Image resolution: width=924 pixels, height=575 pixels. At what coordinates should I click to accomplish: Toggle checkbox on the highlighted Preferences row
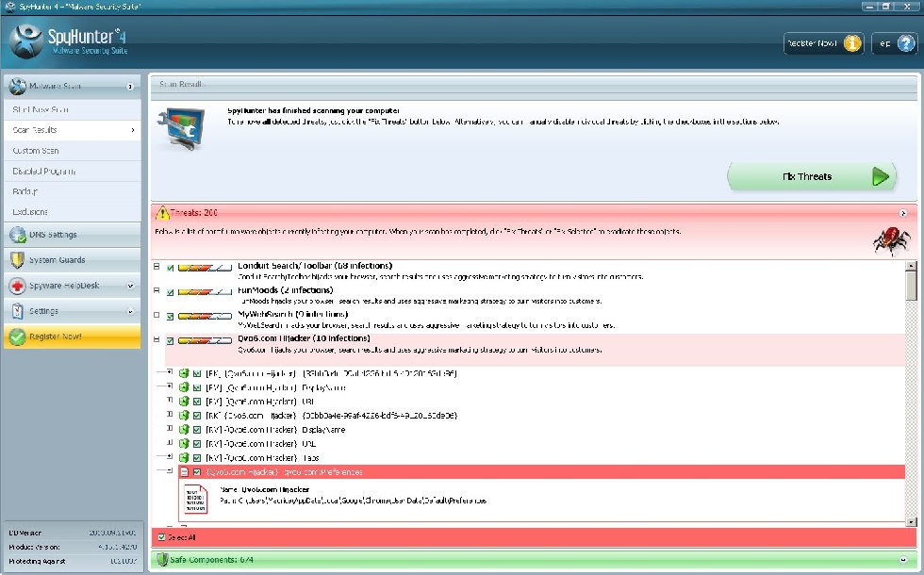tap(197, 472)
